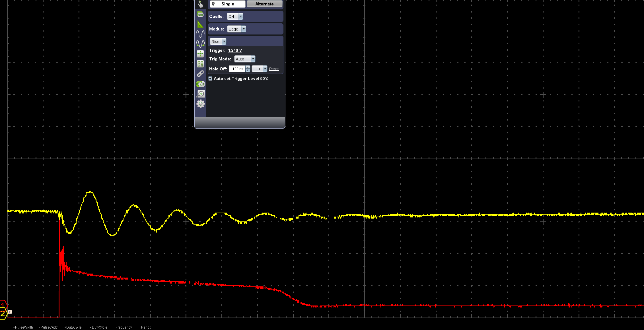Click the Hold Off 100 ns field
Viewport: 644px width, 330px height.
[x=237, y=69]
